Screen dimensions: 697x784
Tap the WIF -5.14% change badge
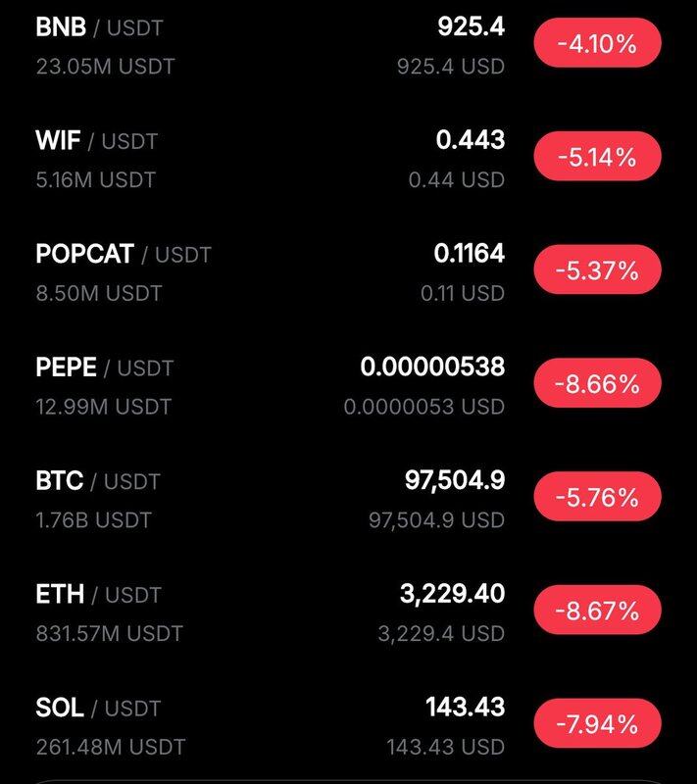[597, 156]
